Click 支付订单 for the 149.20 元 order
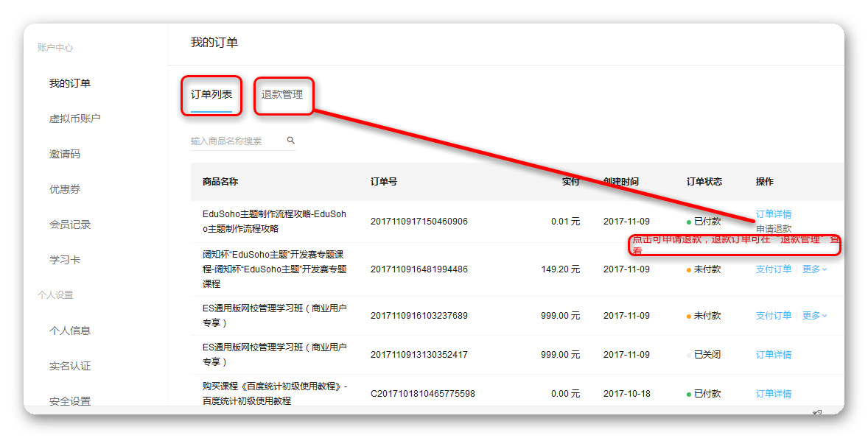The image size is (868, 438). coord(774,269)
